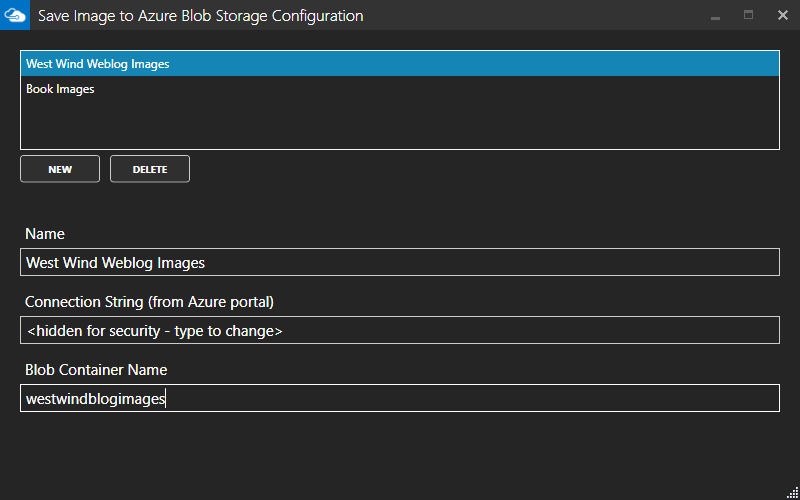Minimize the configuration window

point(715,16)
